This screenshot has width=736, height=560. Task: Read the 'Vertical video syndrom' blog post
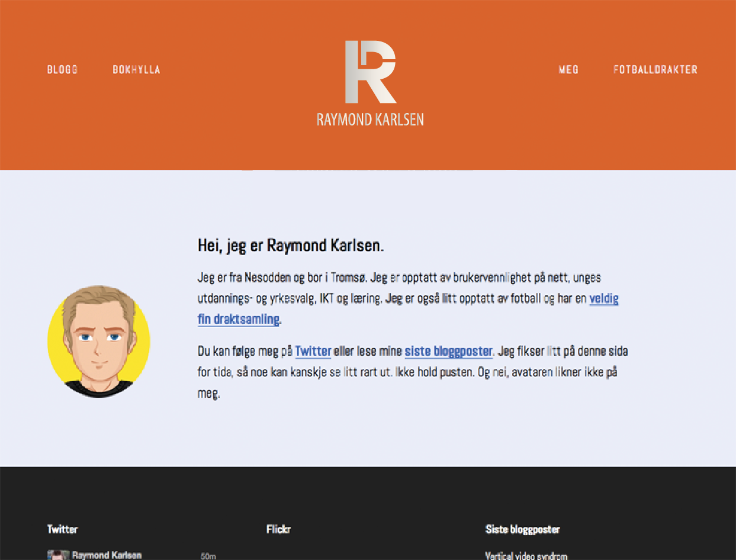(526, 556)
